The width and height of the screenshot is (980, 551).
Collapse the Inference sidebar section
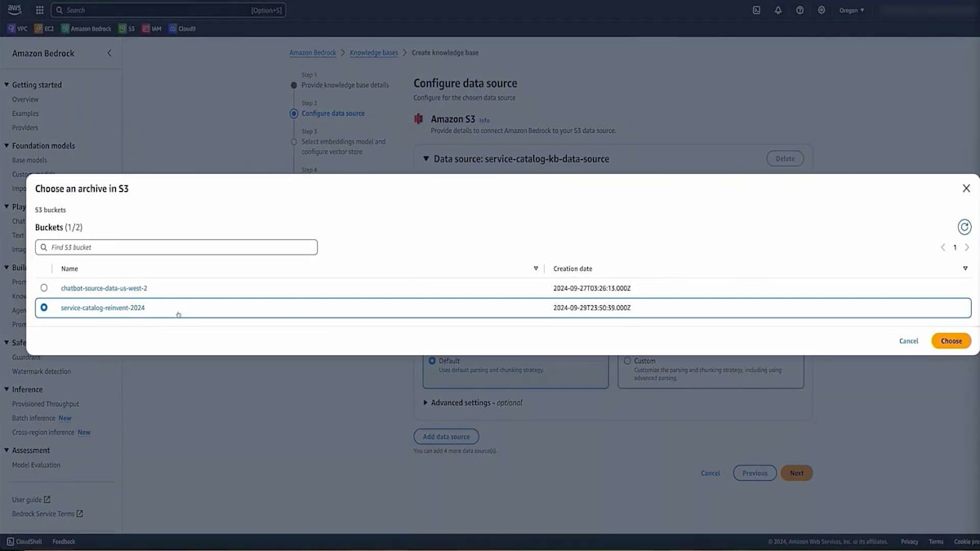7,389
